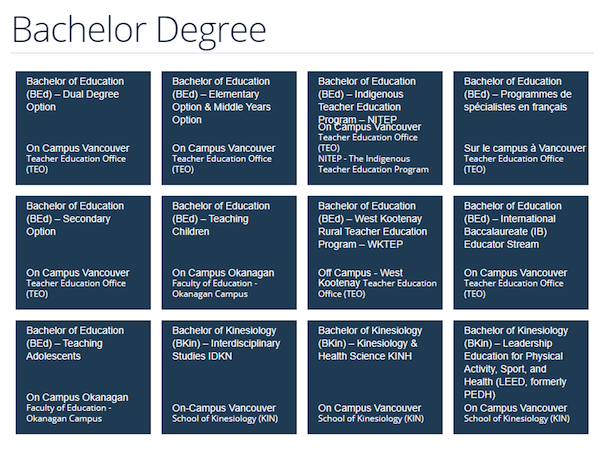Image resolution: width=600 pixels, height=457 pixels.
Task: Click 'On Campus Okanagan' under Teaching Adolescents
Action: coord(77,397)
